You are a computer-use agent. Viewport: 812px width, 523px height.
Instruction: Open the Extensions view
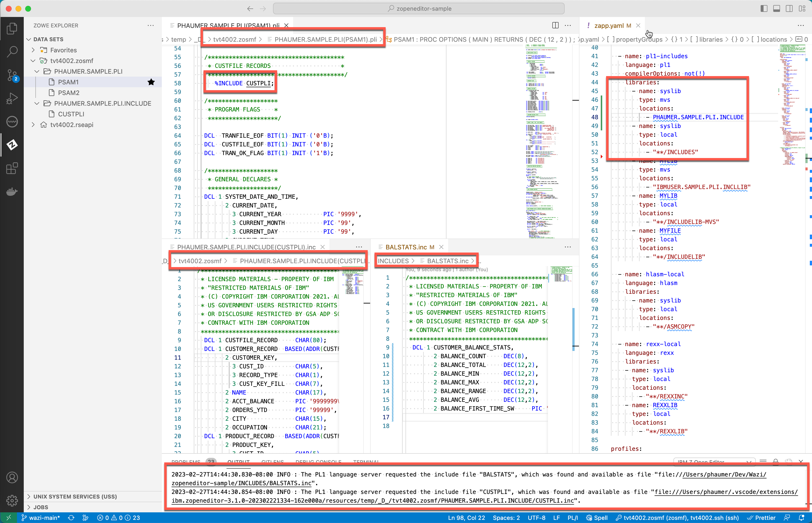coord(12,169)
